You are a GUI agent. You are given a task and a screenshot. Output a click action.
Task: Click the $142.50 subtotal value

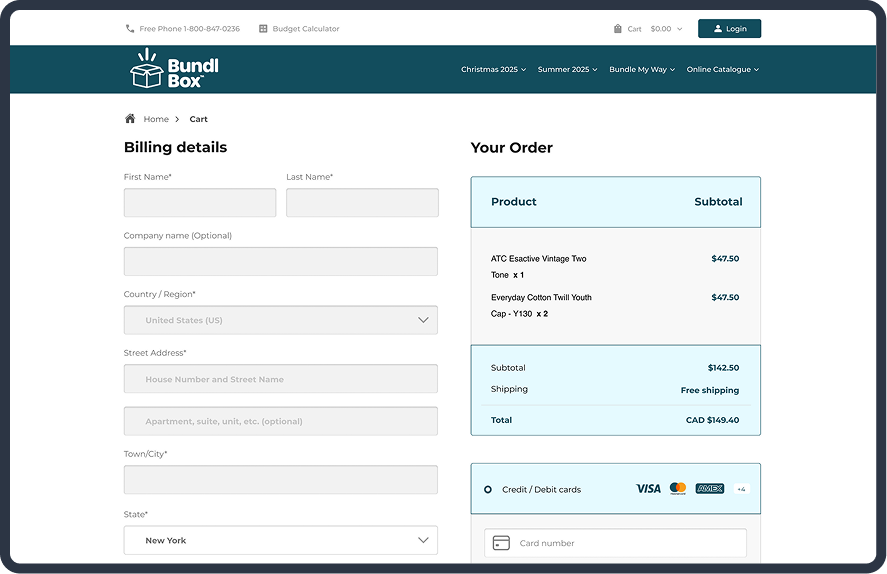click(x=724, y=368)
